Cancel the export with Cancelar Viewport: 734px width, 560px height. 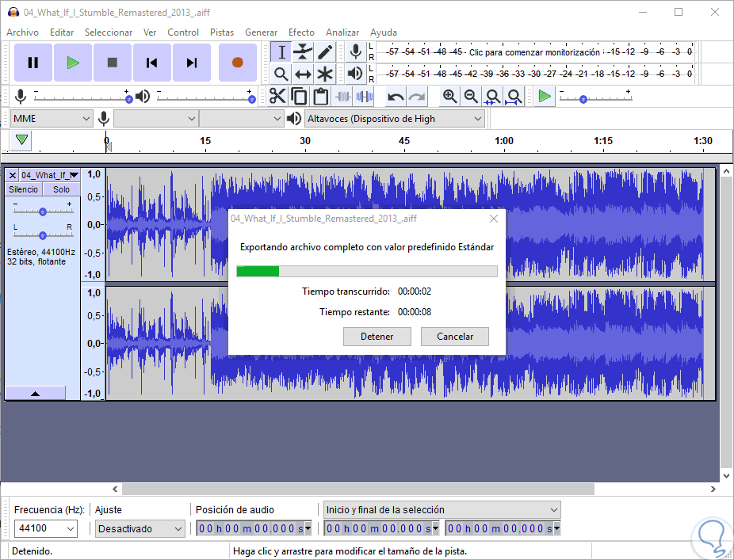(455, 337)
